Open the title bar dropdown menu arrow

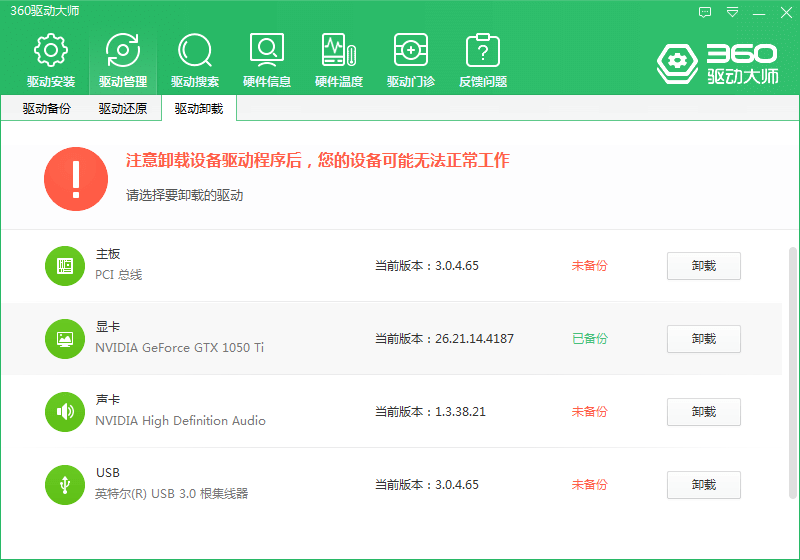click(732, 12)
